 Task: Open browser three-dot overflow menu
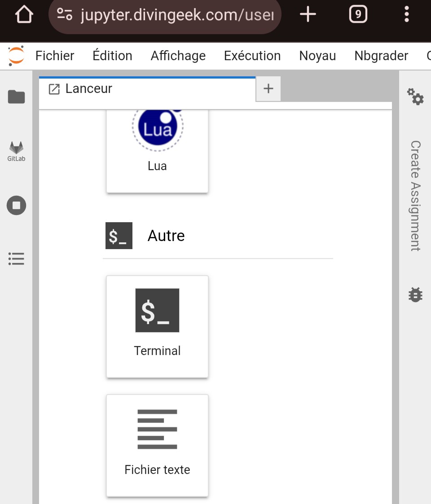point(406,15)
